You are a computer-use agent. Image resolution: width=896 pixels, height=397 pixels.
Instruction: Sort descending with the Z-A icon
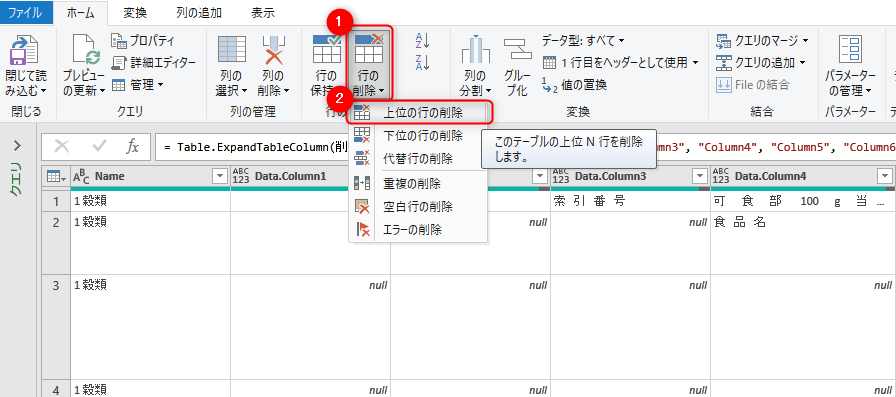[x=422, y=62]
